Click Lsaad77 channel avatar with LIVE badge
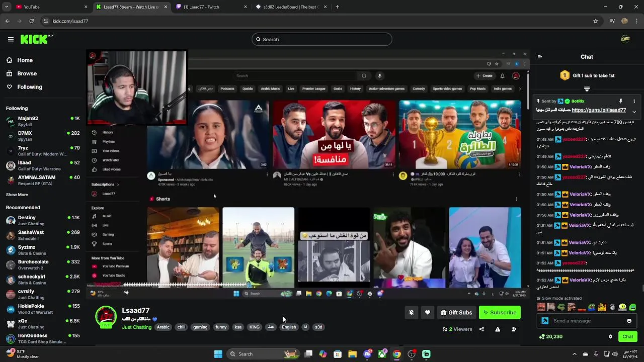Viewport: 644px width, 362px height. click(106, 317)
